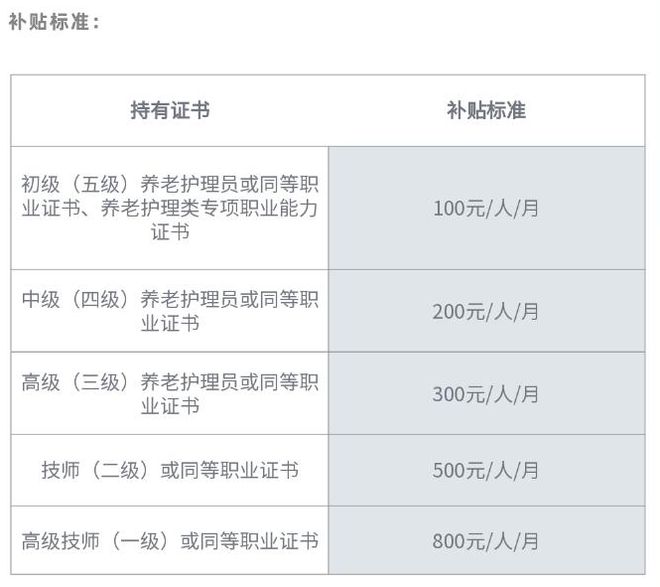Click the 高级技师（一级）或同等职业证书 cell
Screen dimensions: 660x587
(170, 540)
